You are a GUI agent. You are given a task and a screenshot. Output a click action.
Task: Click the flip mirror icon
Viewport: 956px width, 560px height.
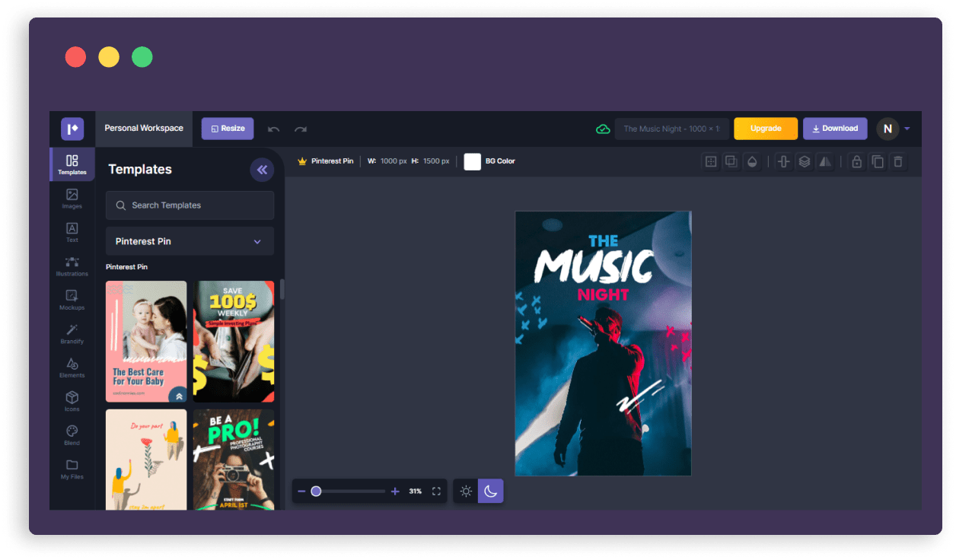click(825, 161)
